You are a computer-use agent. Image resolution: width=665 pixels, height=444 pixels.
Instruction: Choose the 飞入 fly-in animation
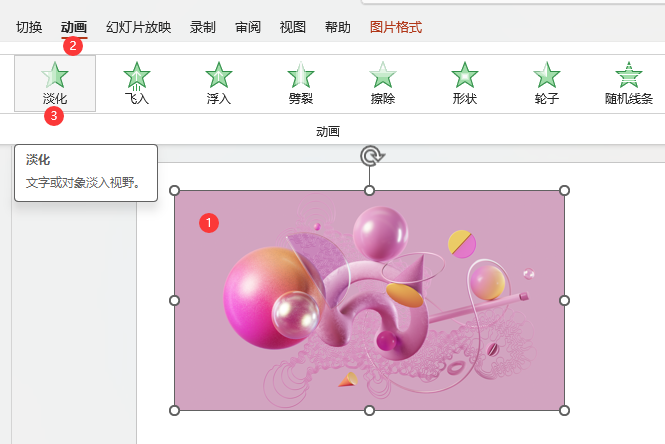pos(137,84)
